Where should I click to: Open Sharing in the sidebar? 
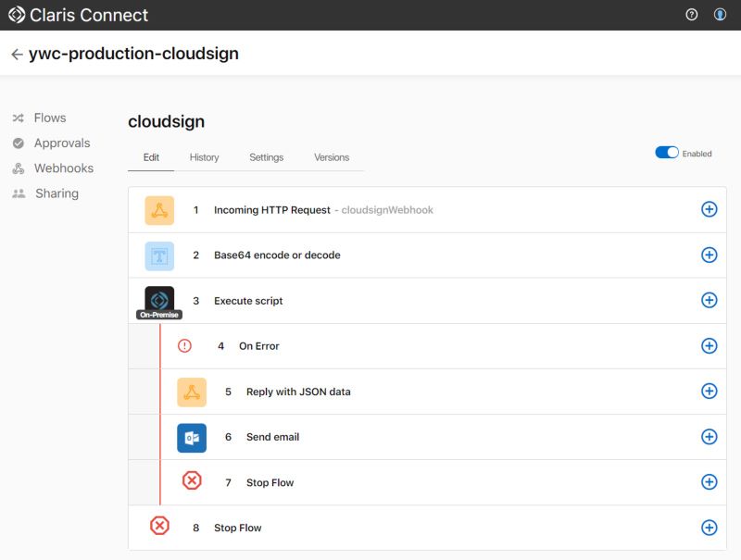click(57, 193)
